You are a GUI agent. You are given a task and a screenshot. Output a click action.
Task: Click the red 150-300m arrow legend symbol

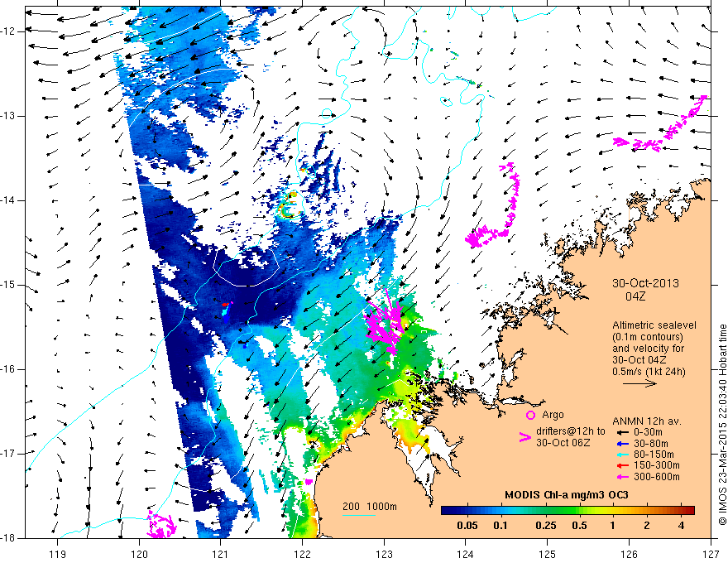pos(622,465)
